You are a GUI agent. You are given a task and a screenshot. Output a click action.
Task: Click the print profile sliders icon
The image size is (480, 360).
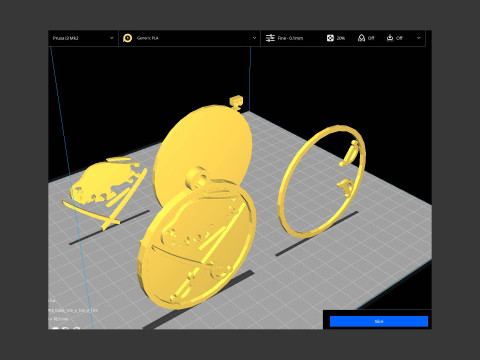[x=270, y=38]
